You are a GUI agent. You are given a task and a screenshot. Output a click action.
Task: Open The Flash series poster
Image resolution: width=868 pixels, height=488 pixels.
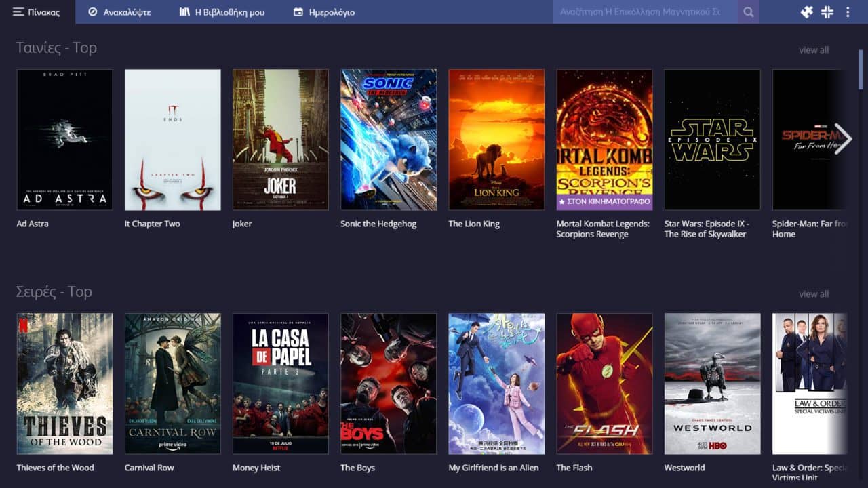pos(604,384)
